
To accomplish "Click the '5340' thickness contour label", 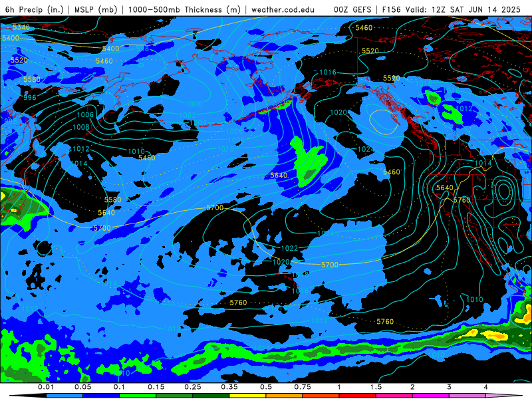I will pos(21,27).
